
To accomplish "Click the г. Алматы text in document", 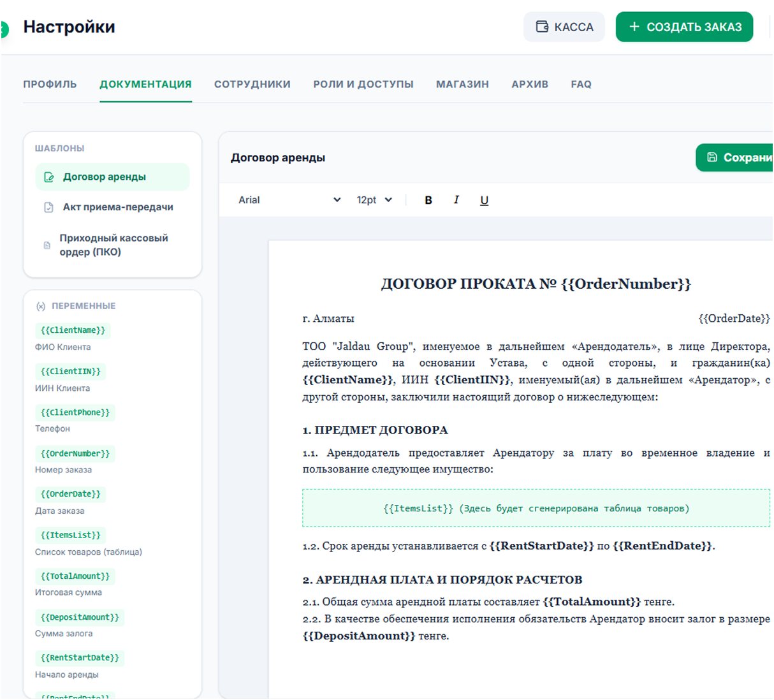I will (328, 318).
